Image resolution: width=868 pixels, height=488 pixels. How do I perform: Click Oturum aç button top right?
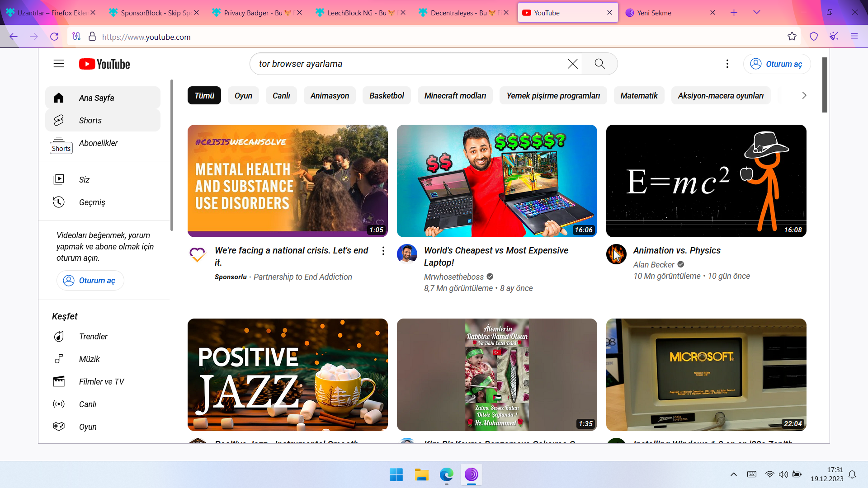click(776, 64)
